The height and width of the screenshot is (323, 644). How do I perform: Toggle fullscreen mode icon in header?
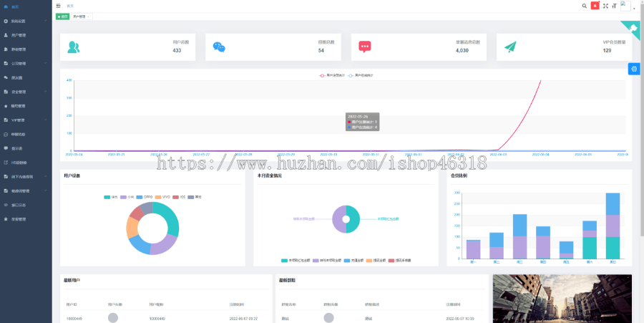[605, 6]
